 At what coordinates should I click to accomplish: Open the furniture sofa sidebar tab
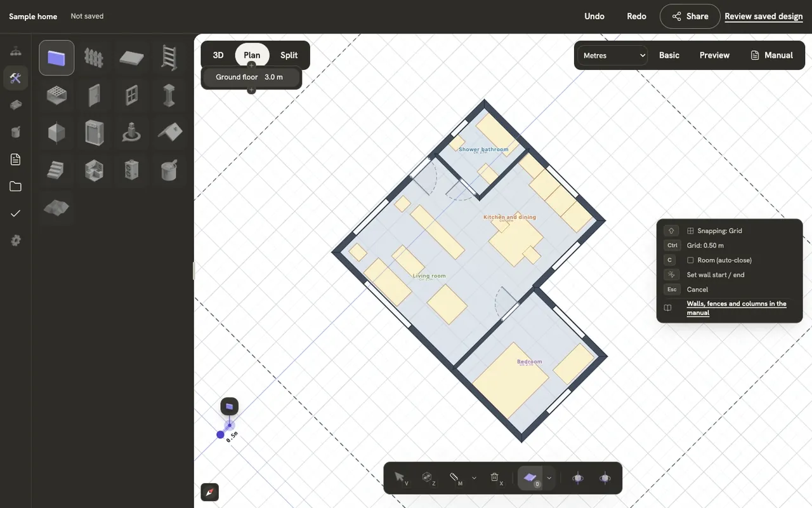pos(16,105)
